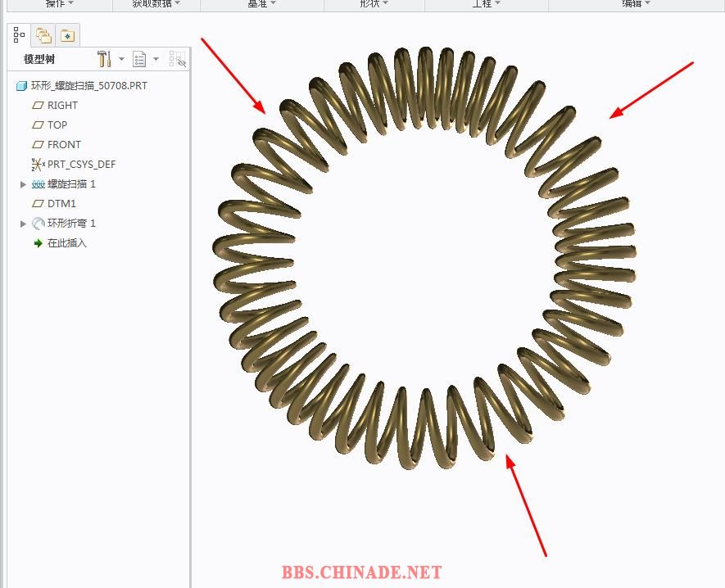The width and height of the screenshot is (725, 588).
Task: Select the 环形折弯 1 feature label
Action: pos(71,224)
